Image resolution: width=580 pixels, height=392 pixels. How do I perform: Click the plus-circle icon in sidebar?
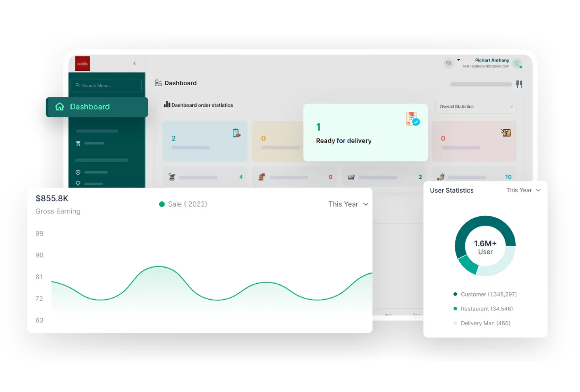pyautogui.click(x=78, y=172)
